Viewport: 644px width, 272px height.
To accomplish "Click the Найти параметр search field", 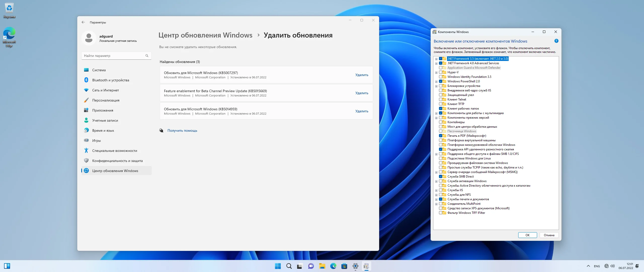I will 113,56.
